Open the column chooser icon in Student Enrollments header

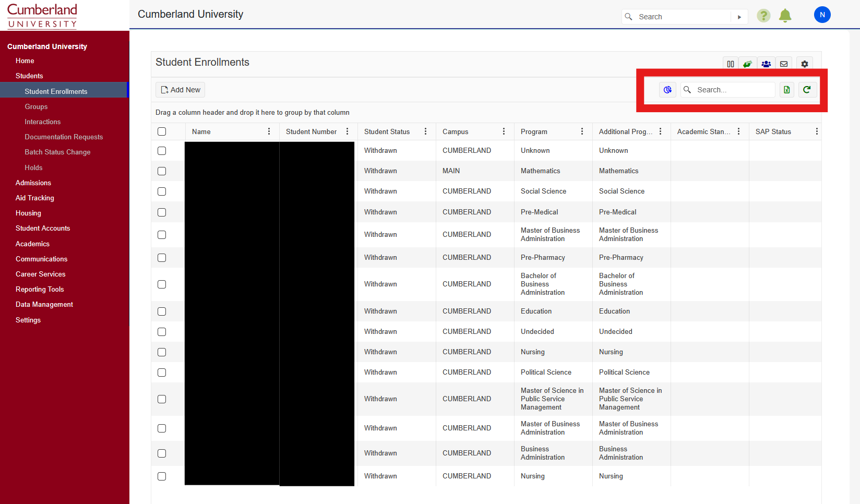coord(731,64)
